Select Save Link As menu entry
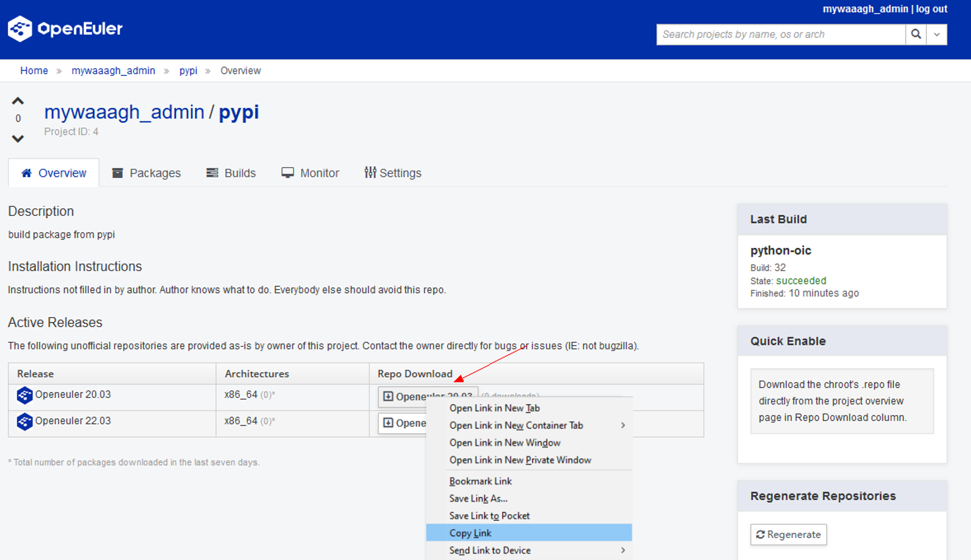Screen dimensions: 971x560 click(x=478, y=499)
